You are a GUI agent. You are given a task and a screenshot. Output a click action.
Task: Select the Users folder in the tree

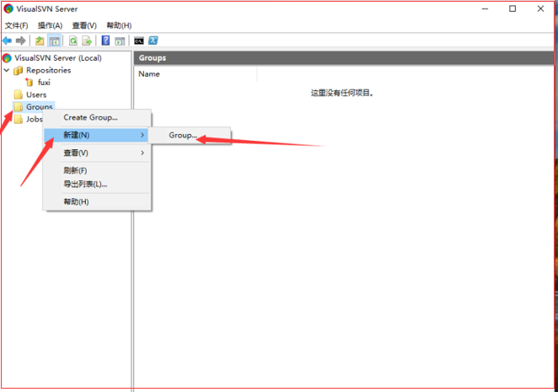pos(36,94)
